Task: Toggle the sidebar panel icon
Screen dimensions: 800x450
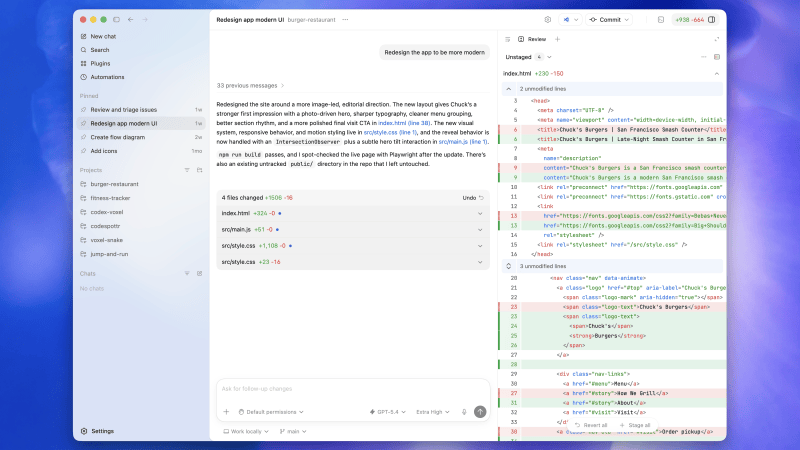Action: pyautogui.click(x=116, y=19)
